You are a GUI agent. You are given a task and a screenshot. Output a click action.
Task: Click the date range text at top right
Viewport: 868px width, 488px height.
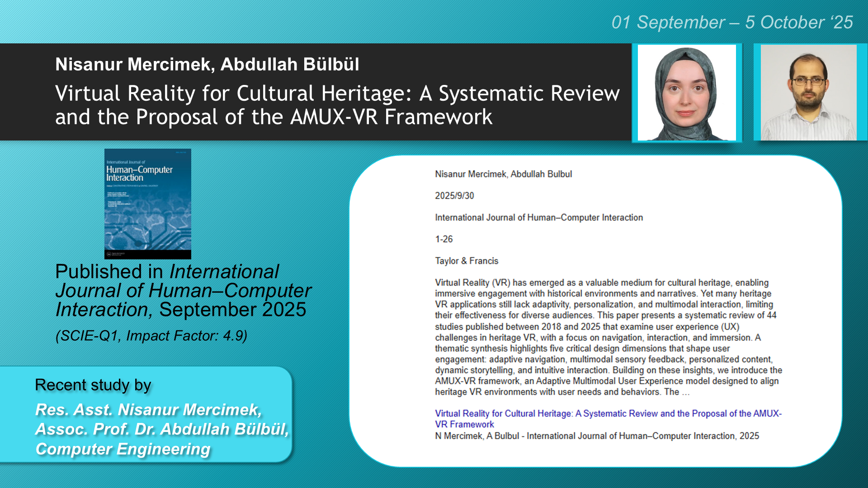point(731,22)
